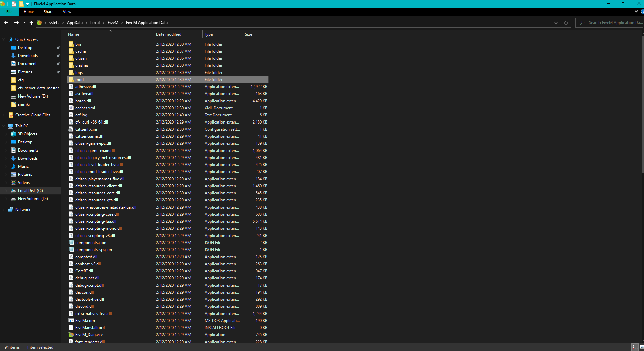Sort files by the Name column
The height and width of the screenshot is (351, 644).
[x=110, y=34]
